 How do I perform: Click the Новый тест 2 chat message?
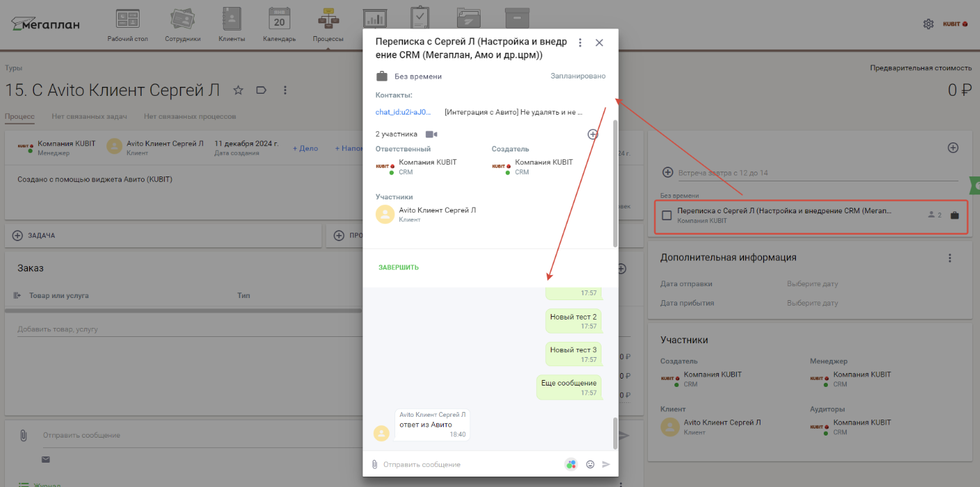point(573,320)
